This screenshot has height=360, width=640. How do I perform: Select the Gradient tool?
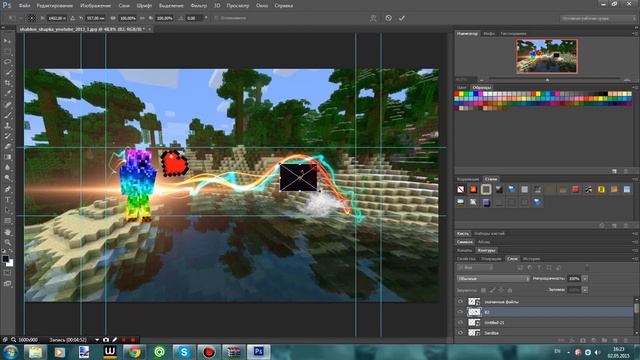(x=7, y=157)
